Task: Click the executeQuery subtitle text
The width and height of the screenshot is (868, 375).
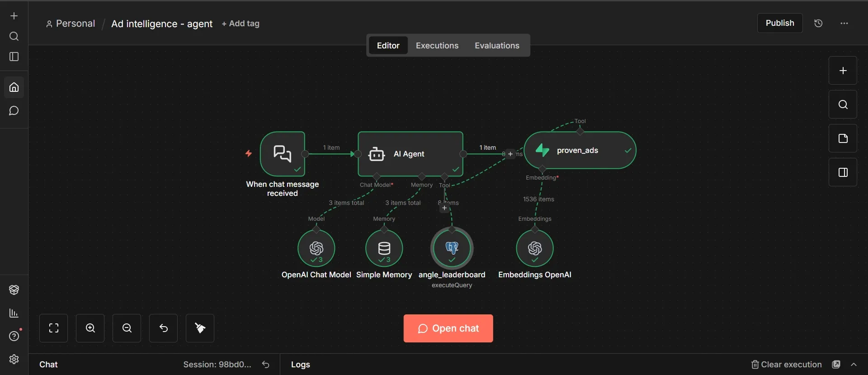Action: pyautogui.click(x=452, y=285)
